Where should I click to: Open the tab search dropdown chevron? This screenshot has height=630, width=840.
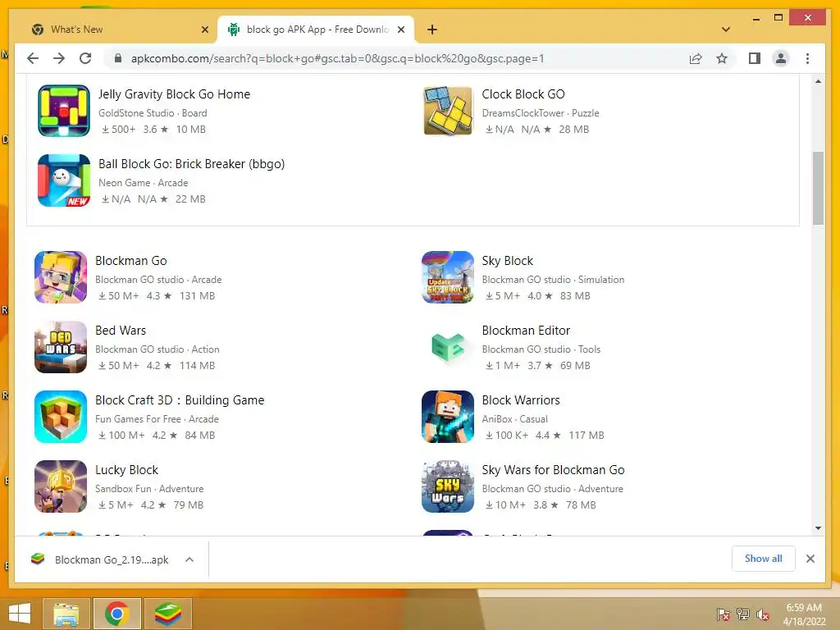point(726,30)
